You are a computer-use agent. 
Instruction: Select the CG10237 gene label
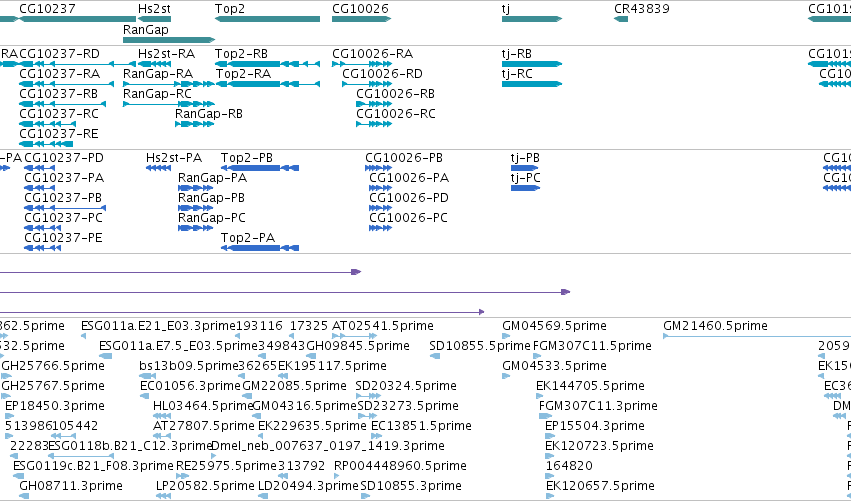pos(47,9)
